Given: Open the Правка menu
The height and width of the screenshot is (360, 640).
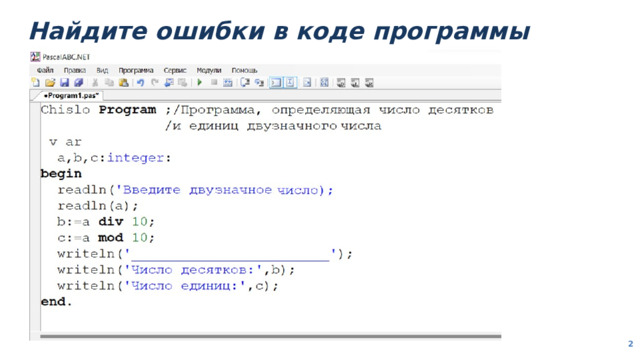Looking at the screenshot, I should pyautogui.click(x=75, y=70).
